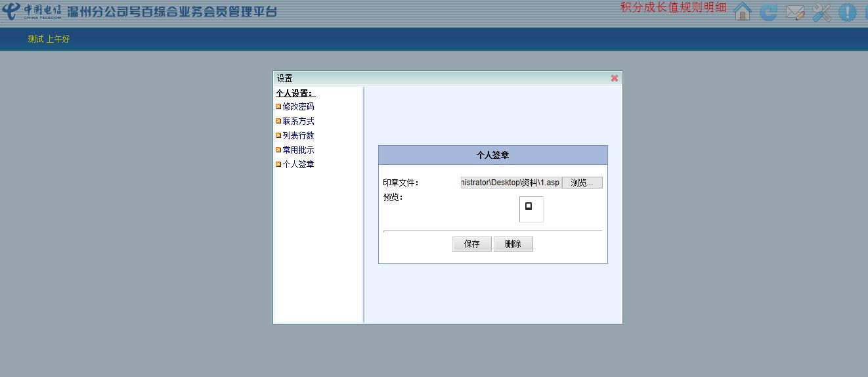
Task: Close the 设置 dialog
Action: (615, 78)
